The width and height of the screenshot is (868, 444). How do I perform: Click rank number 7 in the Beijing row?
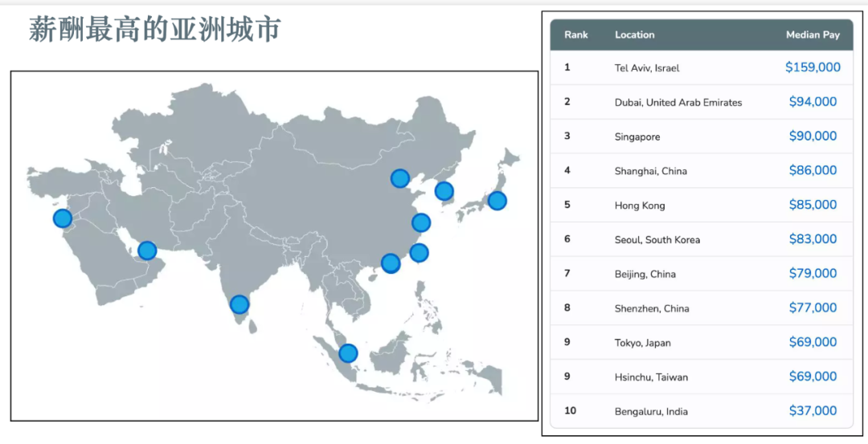567,273
